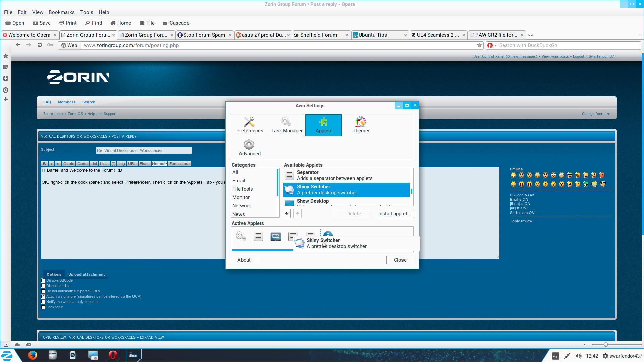Open the Edit menu

(22, 12)
